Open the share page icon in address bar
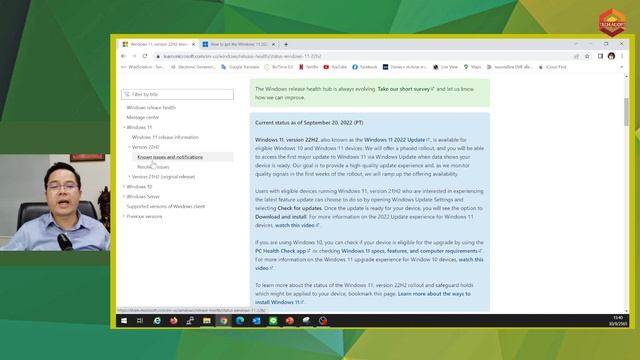The height and width of the screenshot is (360, 640). click(x=576, y=56)
